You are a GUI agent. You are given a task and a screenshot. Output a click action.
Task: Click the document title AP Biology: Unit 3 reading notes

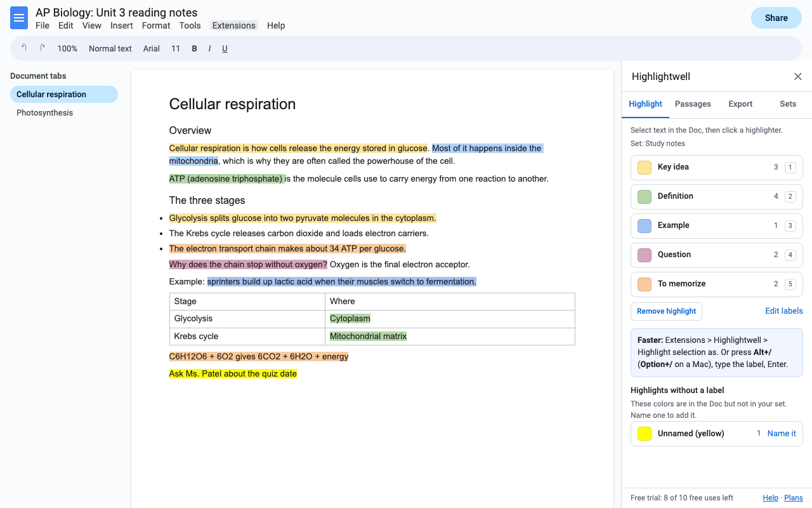tap(117, 13)
